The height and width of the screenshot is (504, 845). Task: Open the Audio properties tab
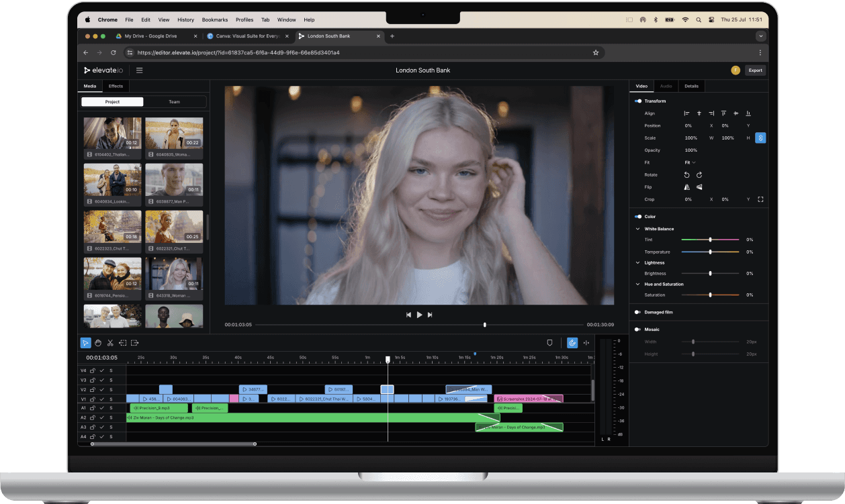[x=666, y=86]
